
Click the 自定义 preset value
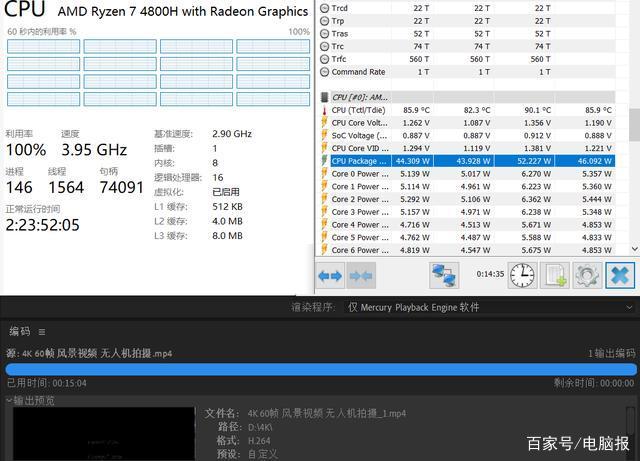point(263,454)
